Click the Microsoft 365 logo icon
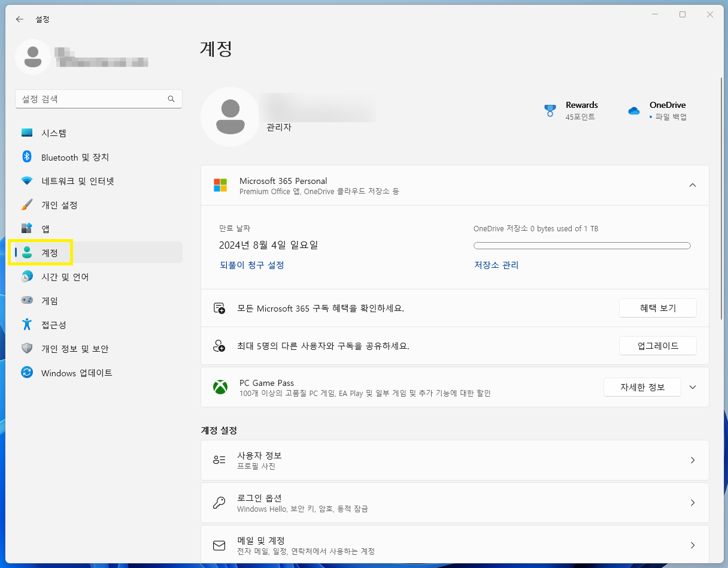 pos(220,185)
